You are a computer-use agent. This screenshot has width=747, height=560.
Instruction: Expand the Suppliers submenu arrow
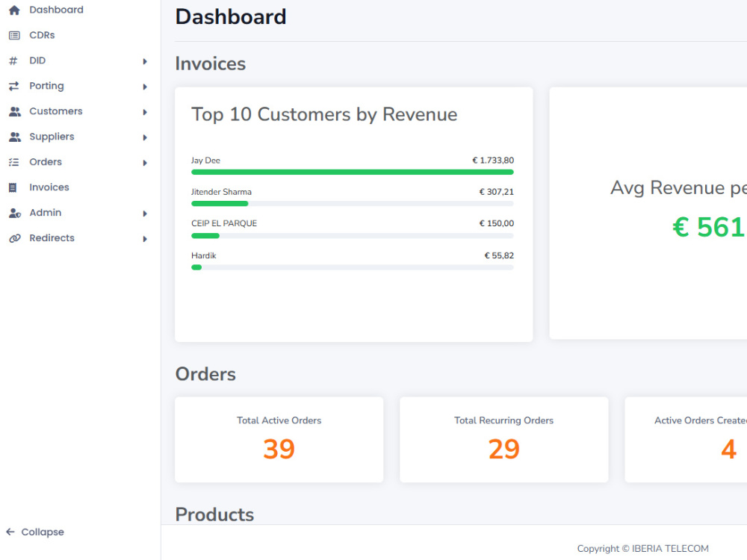tap(145, 137)
